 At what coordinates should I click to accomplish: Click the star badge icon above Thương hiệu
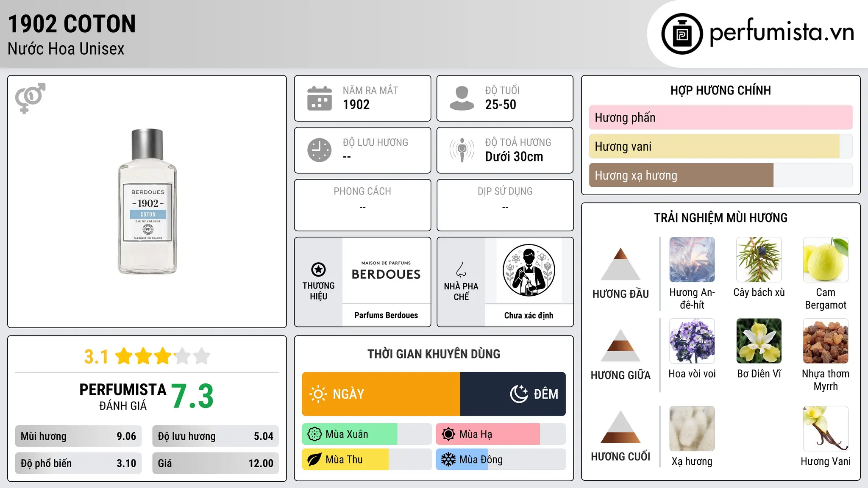pos(318,269)
